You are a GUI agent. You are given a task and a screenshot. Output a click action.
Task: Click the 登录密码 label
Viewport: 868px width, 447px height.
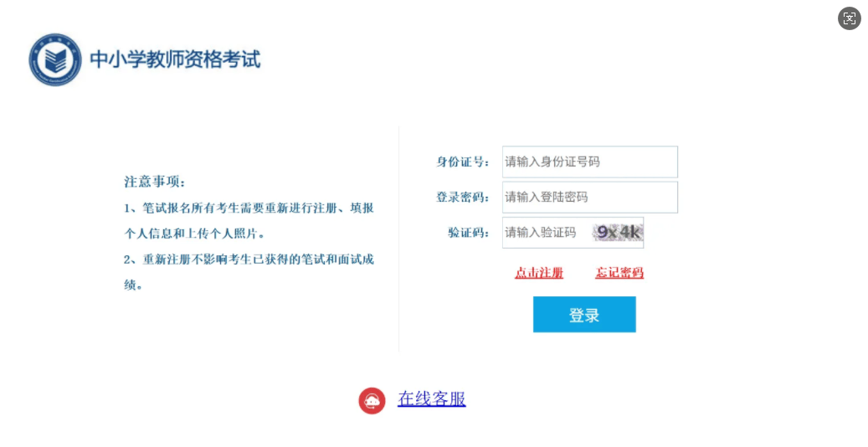(462, 198)
